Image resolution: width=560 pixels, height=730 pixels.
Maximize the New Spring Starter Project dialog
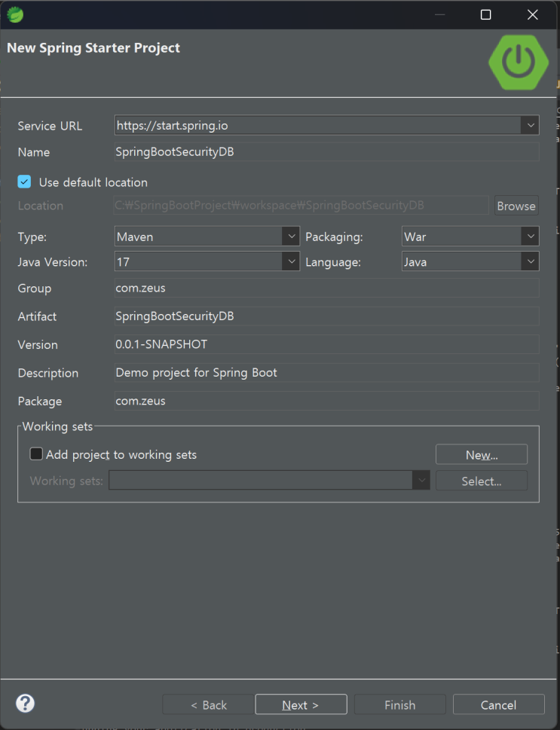485,15
